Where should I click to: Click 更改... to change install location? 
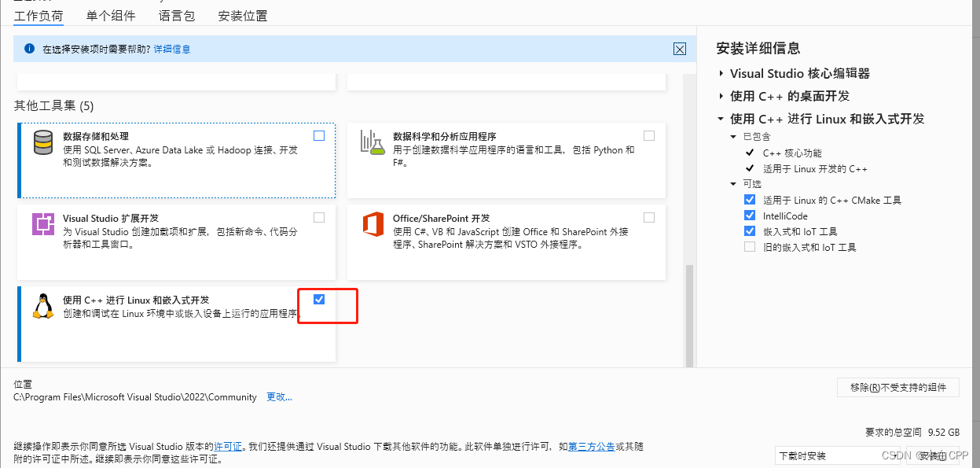279,397
